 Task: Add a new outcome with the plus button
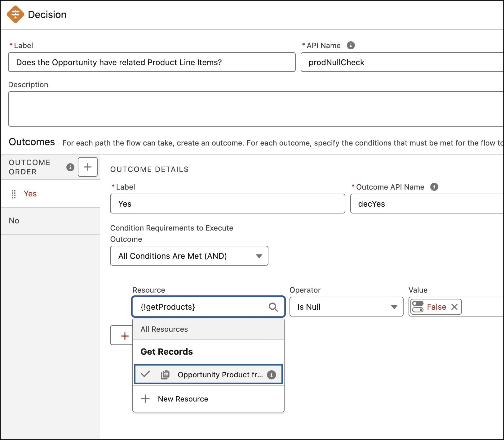pyautogui.click(x=87, y=167)
